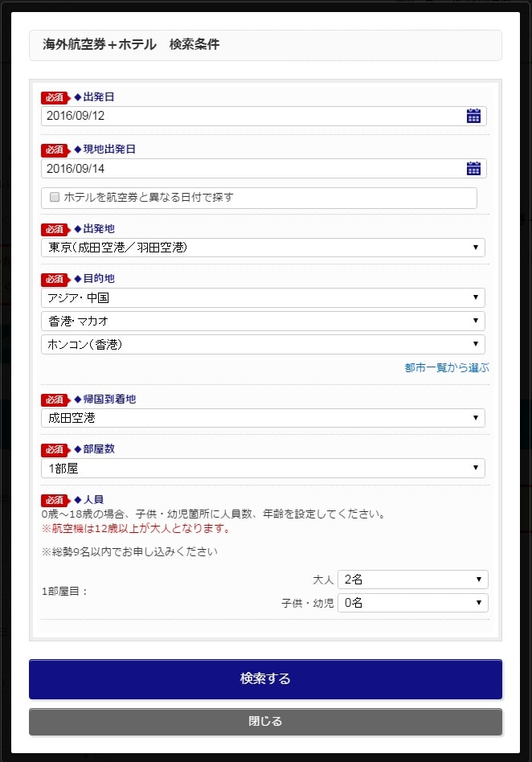Open 大人 count dropdown showing 2名
This screenshot has height=762, width=532.
(413, 580)
